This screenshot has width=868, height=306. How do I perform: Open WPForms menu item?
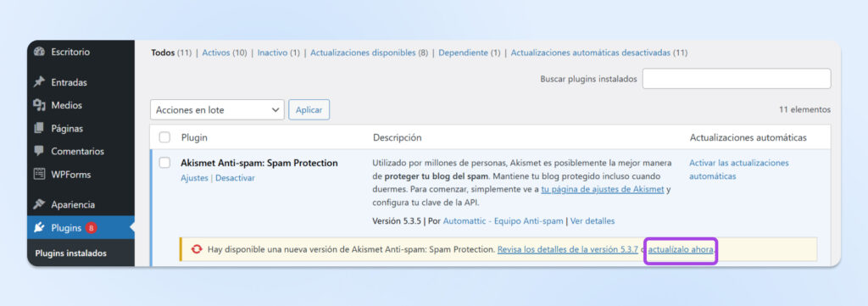tap(71, 175)
